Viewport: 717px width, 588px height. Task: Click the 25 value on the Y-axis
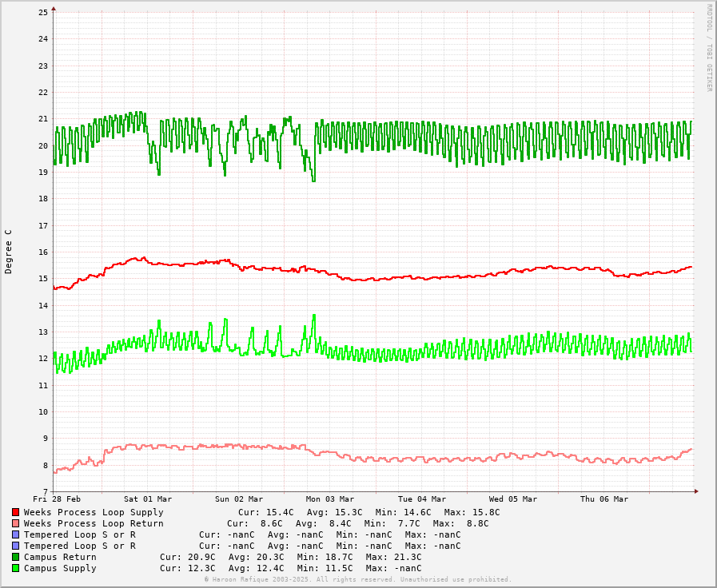43,13
